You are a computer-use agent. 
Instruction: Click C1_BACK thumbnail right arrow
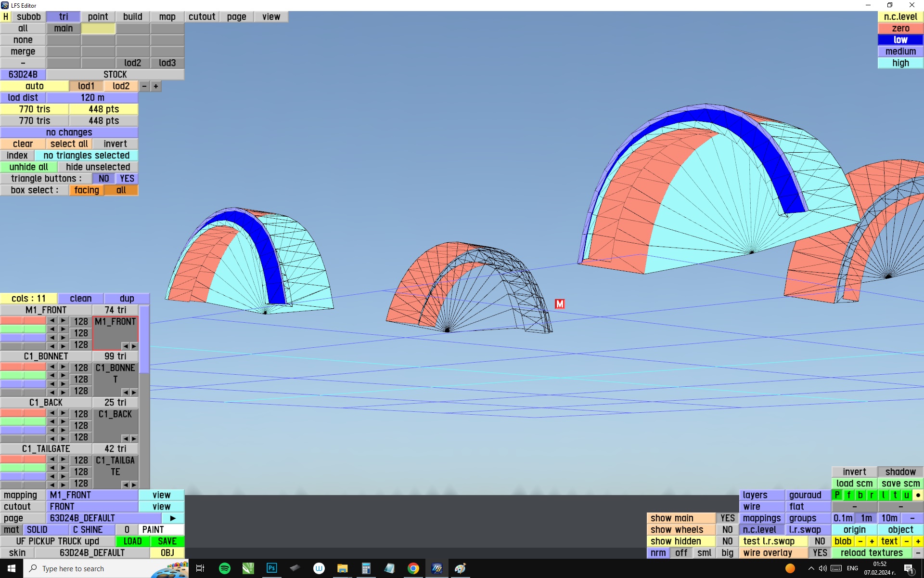click(x=134, y=439)
